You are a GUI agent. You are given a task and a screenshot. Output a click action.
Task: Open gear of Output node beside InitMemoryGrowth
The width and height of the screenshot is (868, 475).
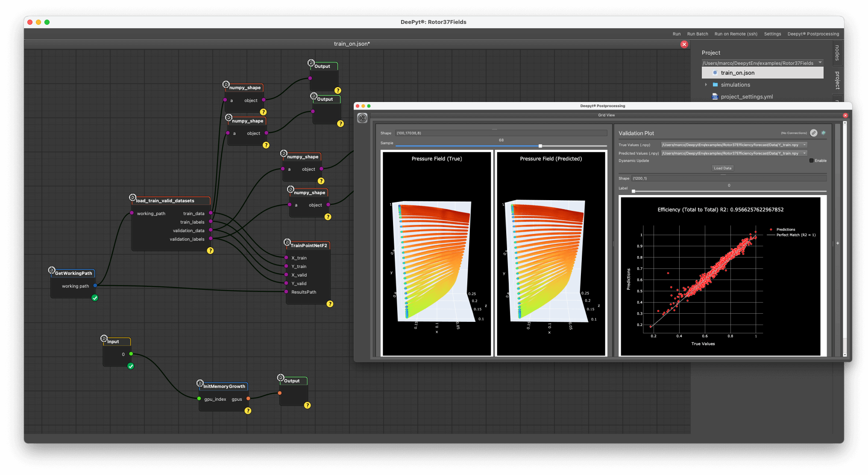(281, 378)
